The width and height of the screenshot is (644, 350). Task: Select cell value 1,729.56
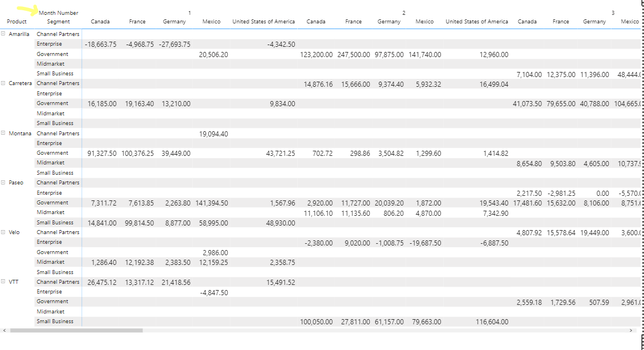pyautogui.click(x=562, y=303)
